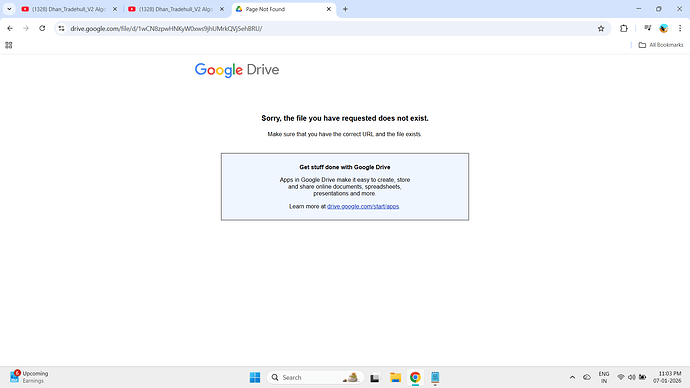Click the taskbar Search box
The width and height of the screenshot is (690, 388).
coord(315,377)
